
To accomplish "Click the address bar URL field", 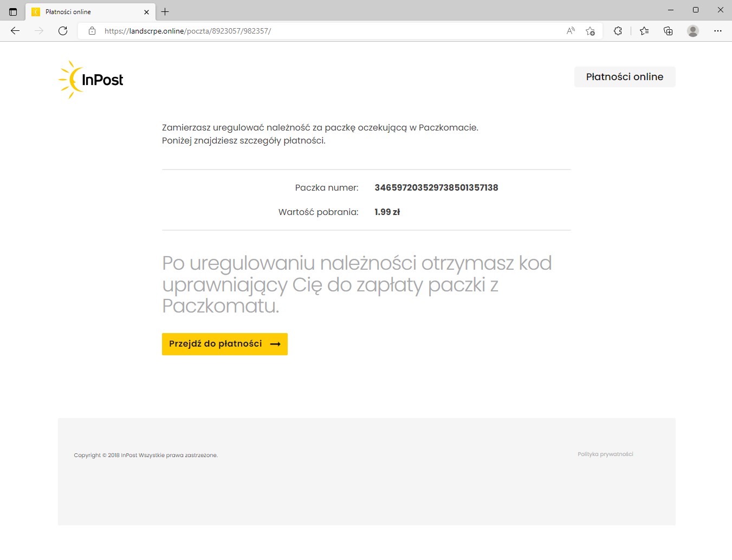I will click(325, 31).
